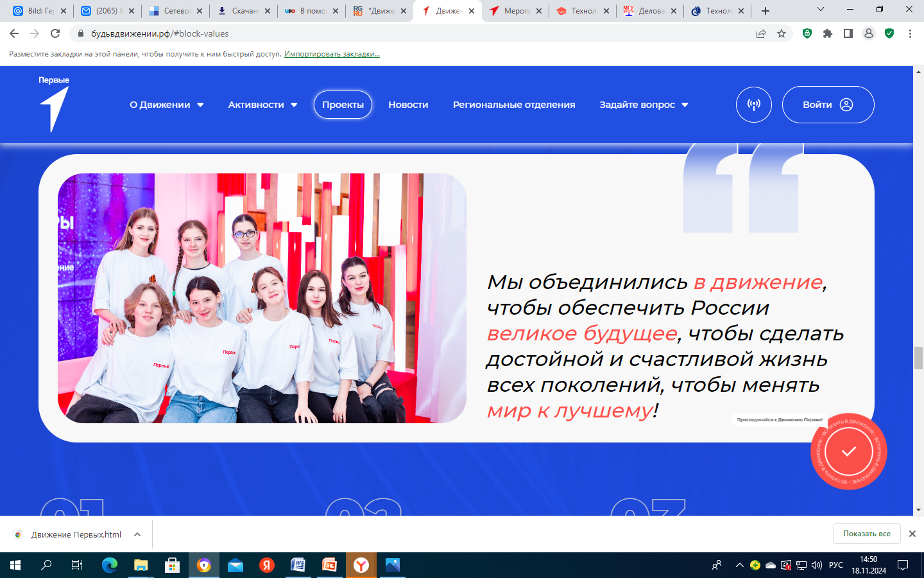
Task: Go to Региональные отделения section
Action: (x=514, y=105)
